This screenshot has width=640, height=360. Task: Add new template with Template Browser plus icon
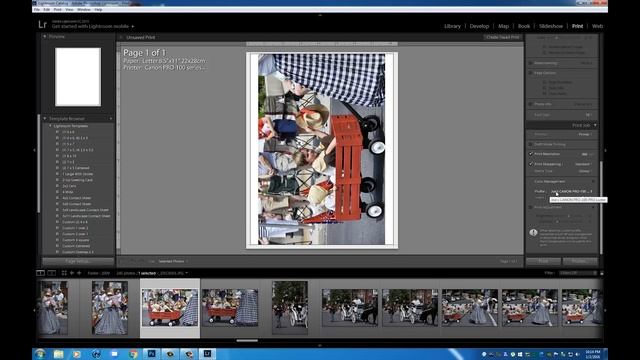pyautogui.click(x=111, y=119)
